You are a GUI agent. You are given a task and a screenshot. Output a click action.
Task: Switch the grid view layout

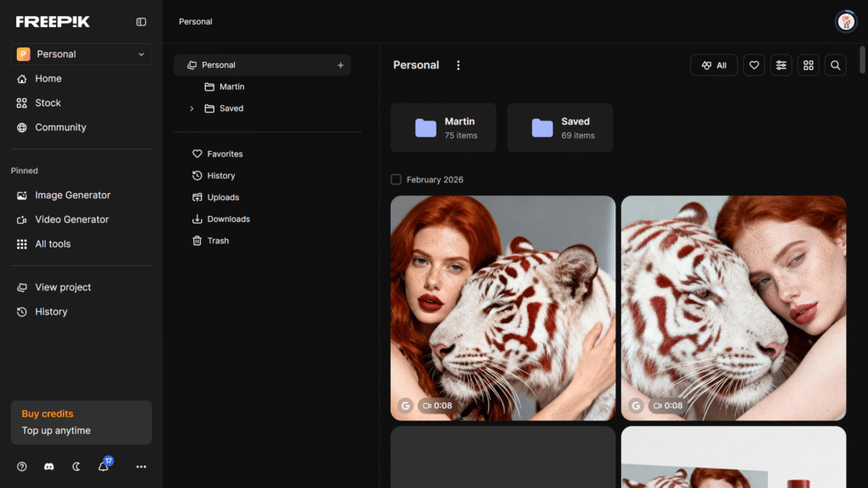click(808, 65)
